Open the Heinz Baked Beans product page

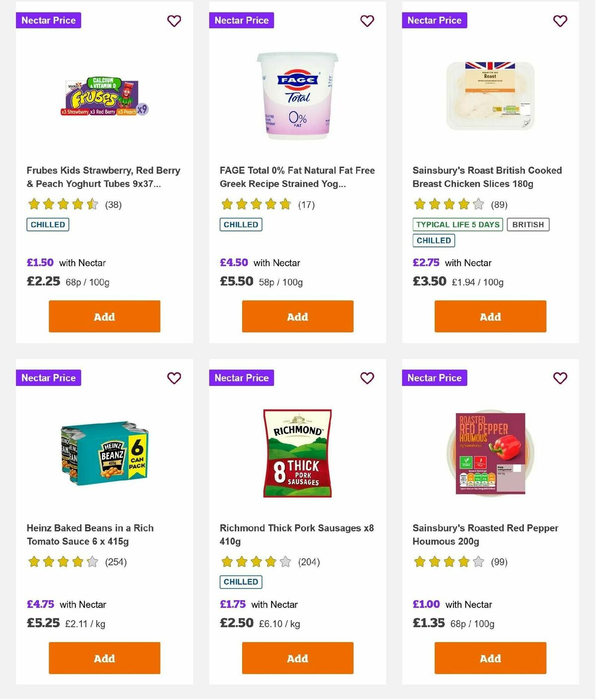click(x=90, y=535)
